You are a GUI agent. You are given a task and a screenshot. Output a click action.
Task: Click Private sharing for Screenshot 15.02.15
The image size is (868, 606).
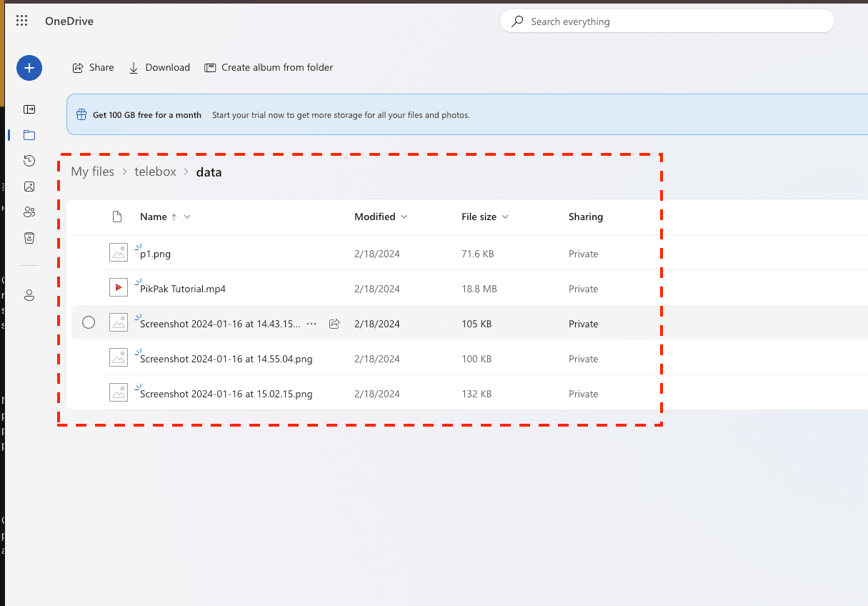click(x=584, y=394)
